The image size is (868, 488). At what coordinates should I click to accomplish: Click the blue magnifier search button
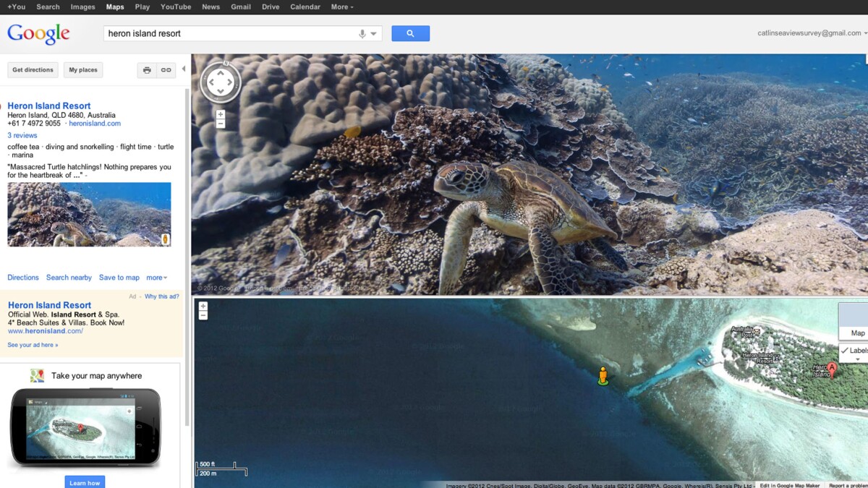(410, 33)
